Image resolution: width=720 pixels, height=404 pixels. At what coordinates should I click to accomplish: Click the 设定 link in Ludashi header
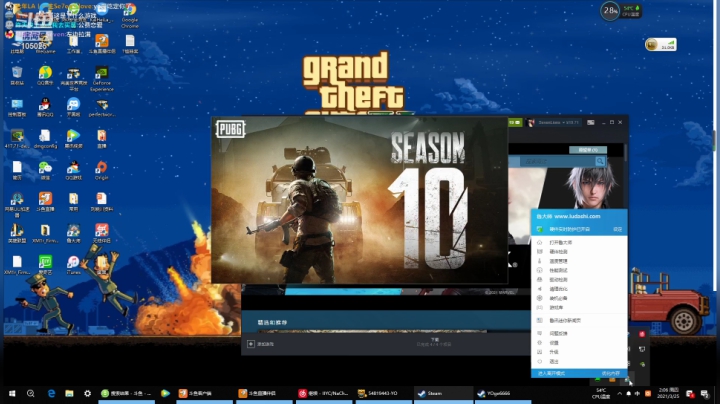coord(618,229)
